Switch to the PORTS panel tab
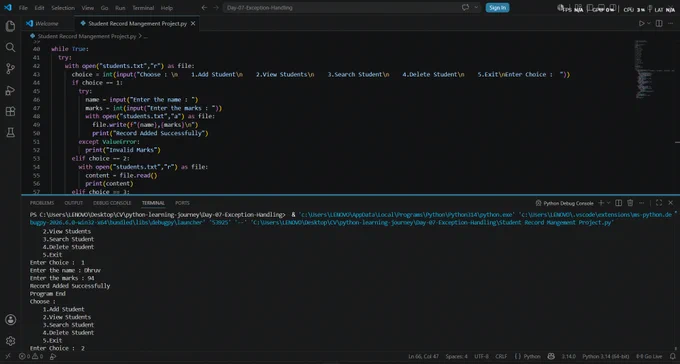 point(182,203)
